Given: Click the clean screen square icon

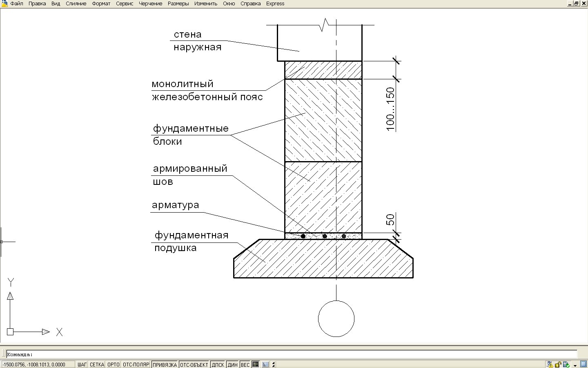Looking at the screenshot, I should click(584, 364).
